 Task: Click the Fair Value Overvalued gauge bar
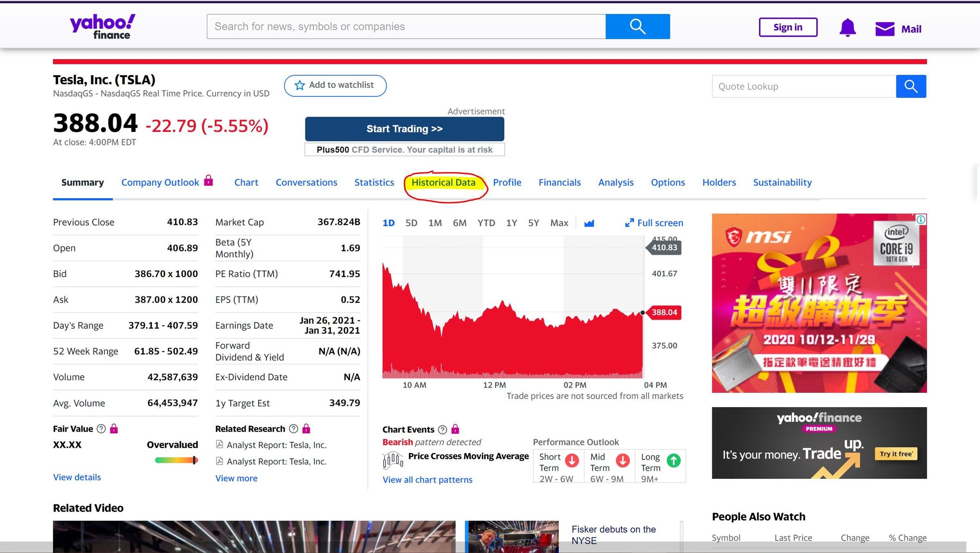176,460
